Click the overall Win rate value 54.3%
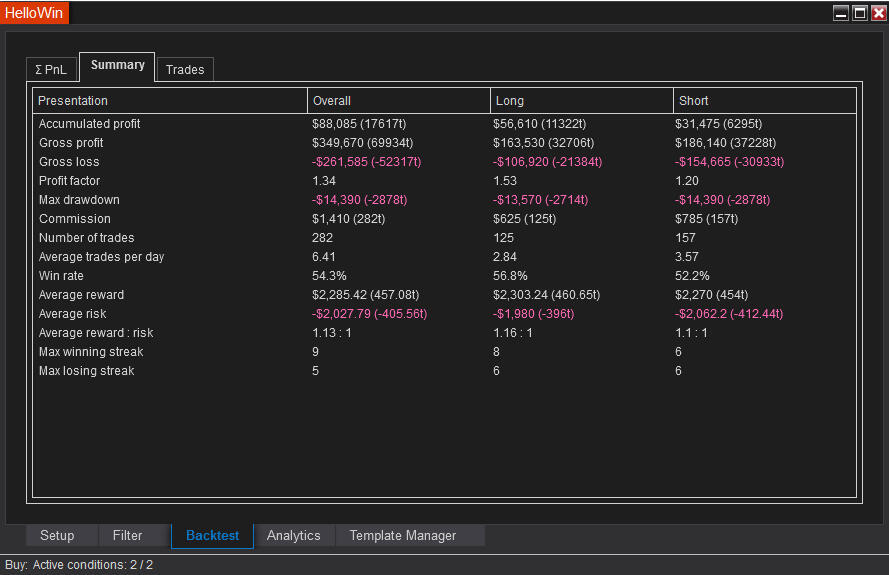889x575 pixels. (x=330, y=276)
